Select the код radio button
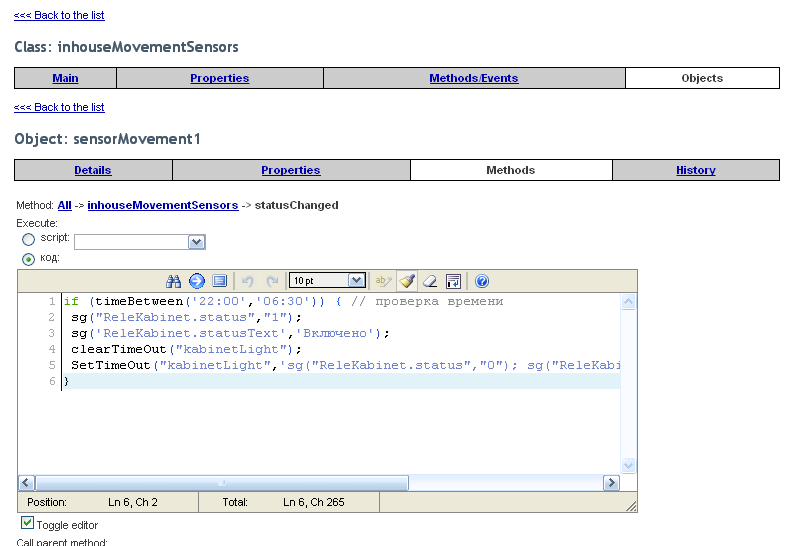The image size is (786, 546). tap(29, 259)
